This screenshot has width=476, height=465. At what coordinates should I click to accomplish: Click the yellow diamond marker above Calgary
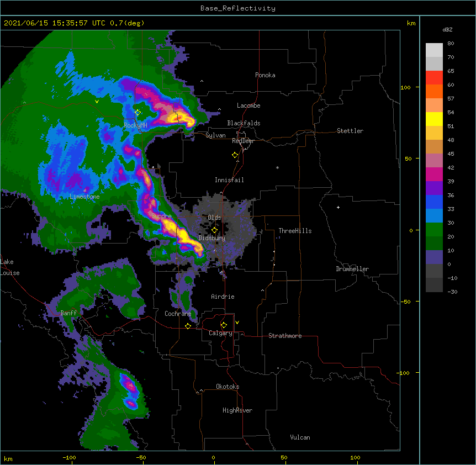[x=224, y=325]
